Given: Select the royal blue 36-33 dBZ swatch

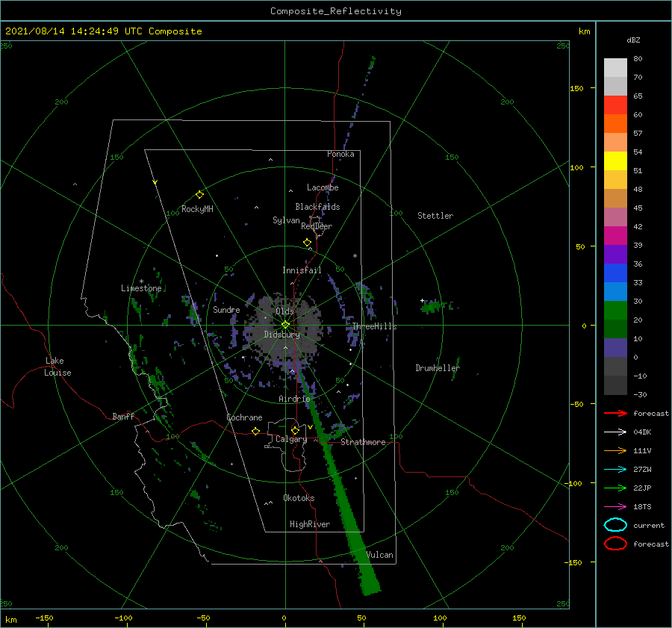Looking at the screenshot, I should (x=615, y=273).
